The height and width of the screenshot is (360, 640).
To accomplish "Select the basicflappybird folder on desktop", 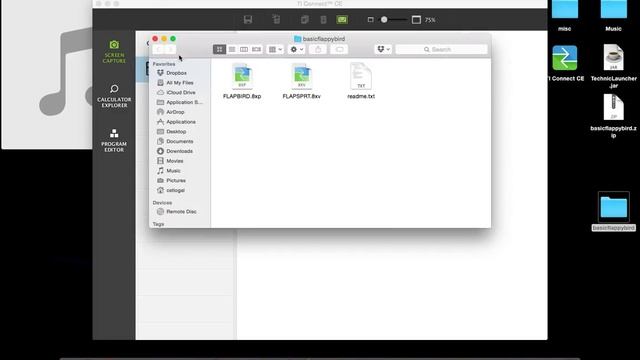I will click(613, 211).
